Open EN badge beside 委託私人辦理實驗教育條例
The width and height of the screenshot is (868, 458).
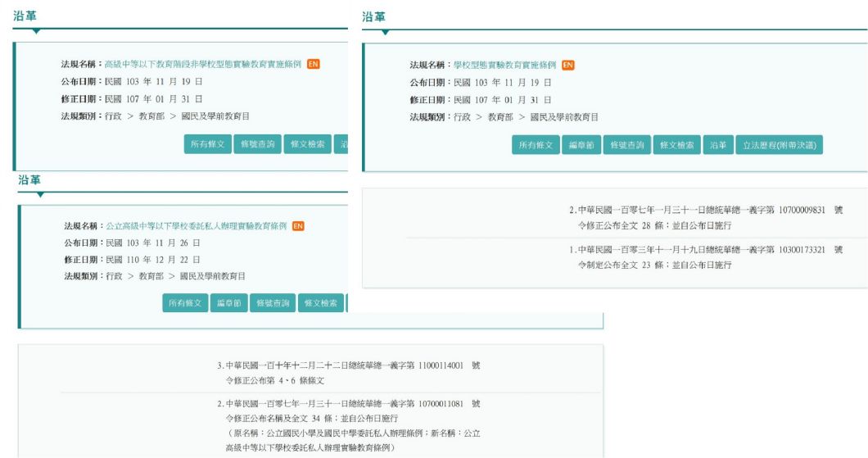click(x=298, y=226)
